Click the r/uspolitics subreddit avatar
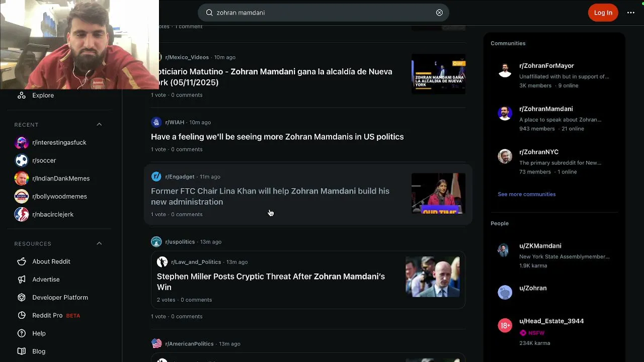 point(156,242)
